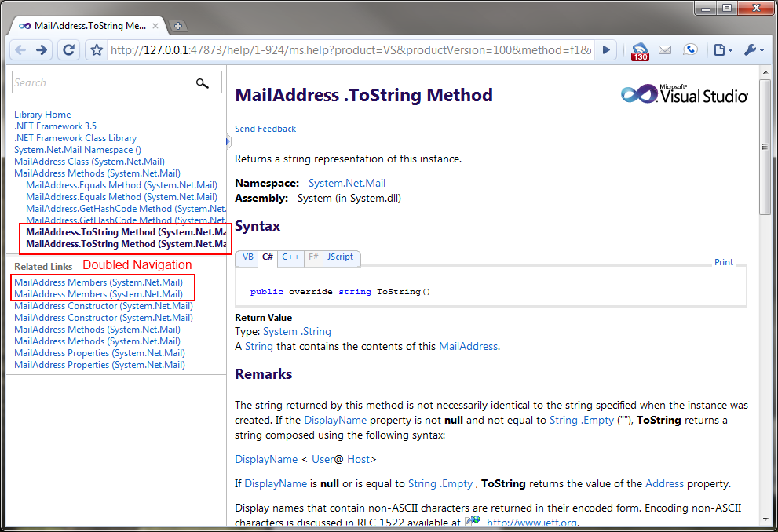778x532 pixels.
Task: Click the mail envelope extension icon
Action: click(665, 50)
